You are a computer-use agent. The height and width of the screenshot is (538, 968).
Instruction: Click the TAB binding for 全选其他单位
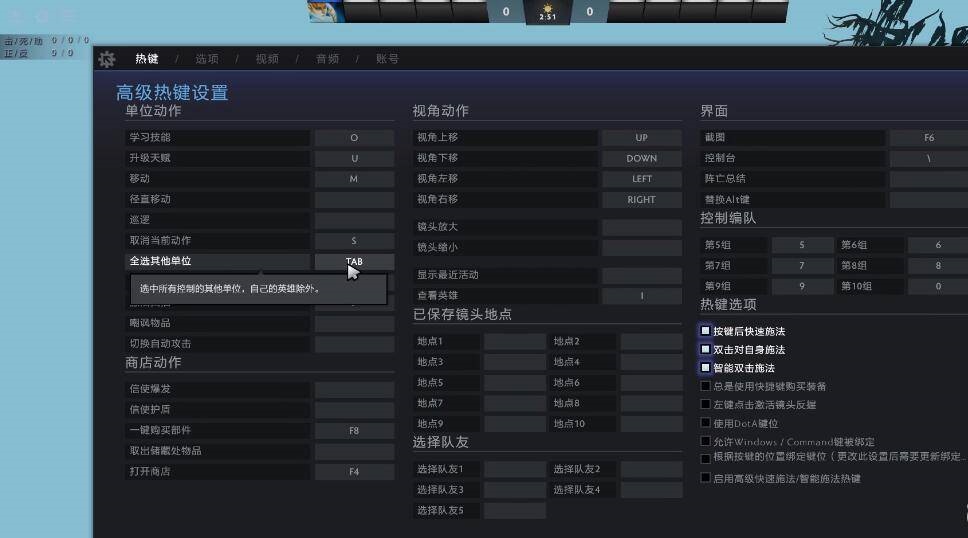354,261
